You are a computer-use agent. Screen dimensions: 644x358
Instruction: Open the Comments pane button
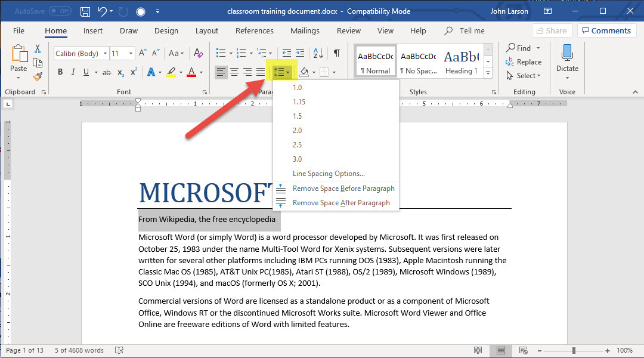pos(605,31)
